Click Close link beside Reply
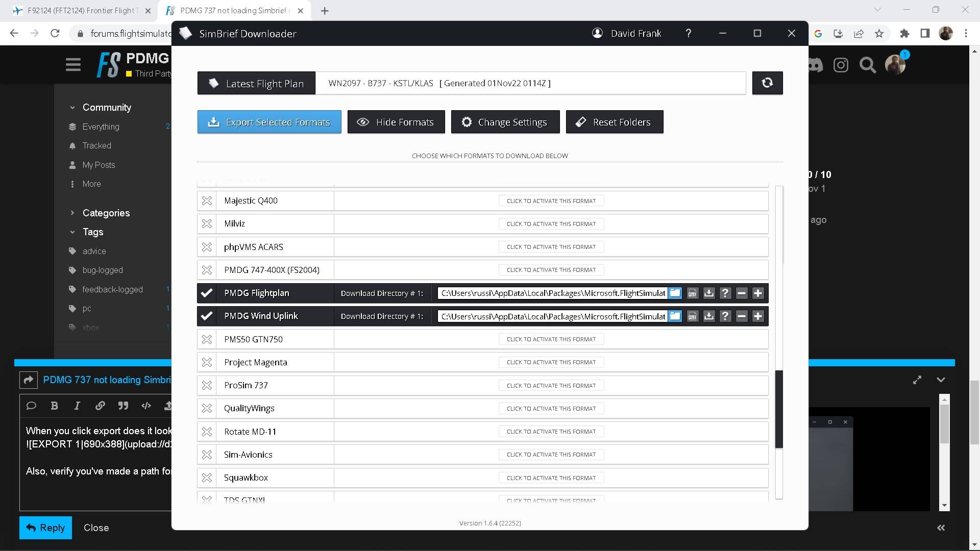This screenshot has width=980, height=551. [x=96, y=528]
